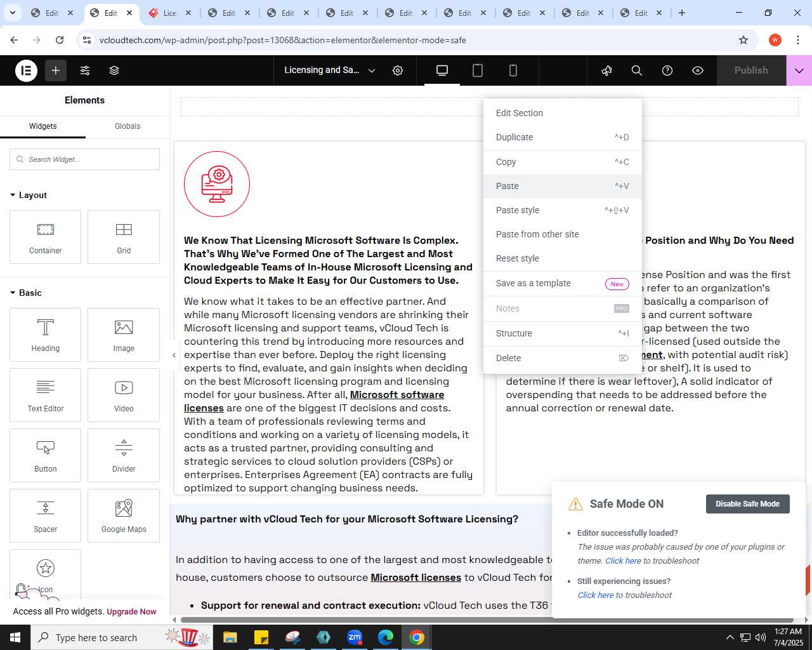Click the disabled Publish button
Viewport: 812px width, 650px height.
(751, 70)
